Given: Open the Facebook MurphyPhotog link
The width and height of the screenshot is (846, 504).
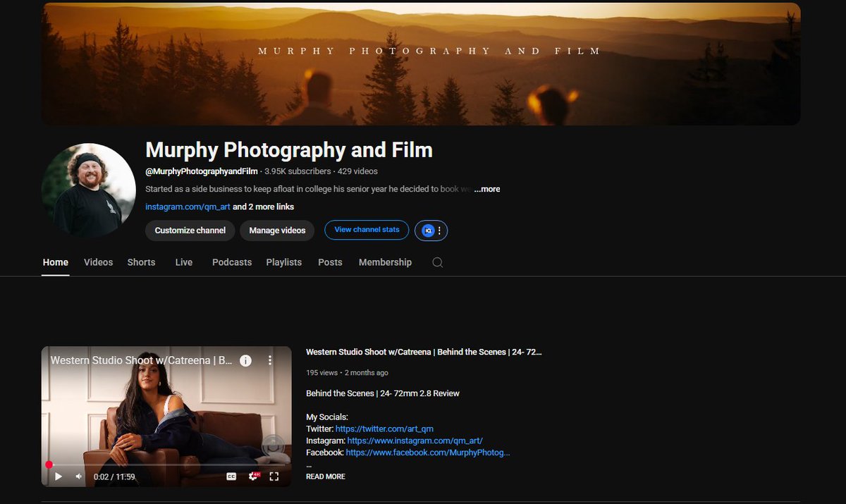Looking at the screenshot, I should 428,453.
